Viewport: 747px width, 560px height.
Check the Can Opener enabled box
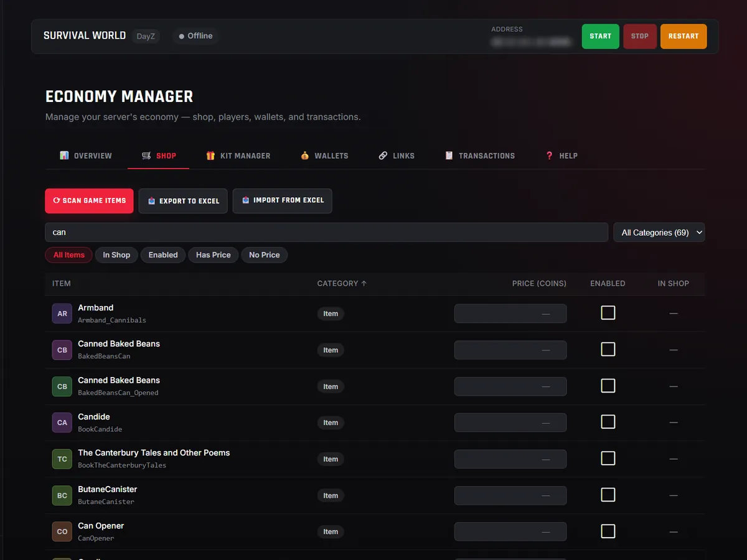tap(608, 531)
